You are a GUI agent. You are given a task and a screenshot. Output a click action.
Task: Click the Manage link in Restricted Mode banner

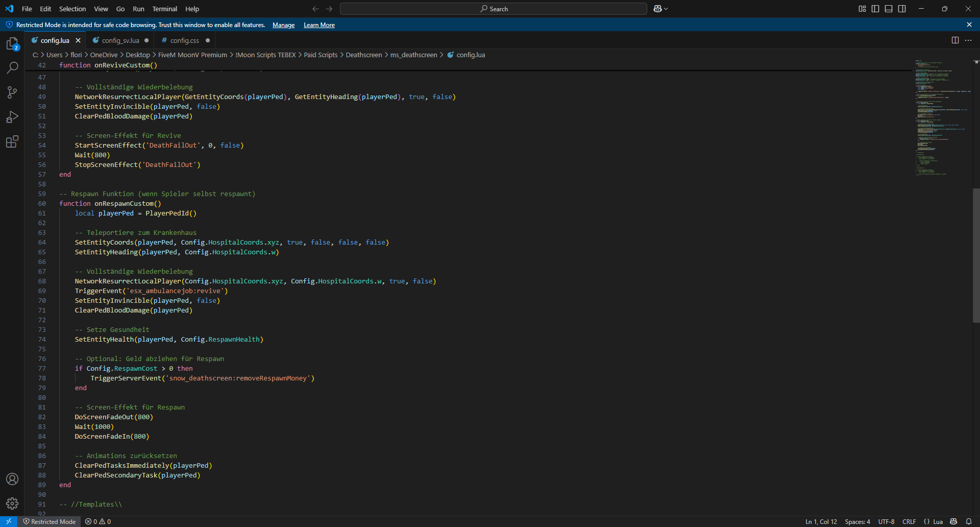(283, 25)
